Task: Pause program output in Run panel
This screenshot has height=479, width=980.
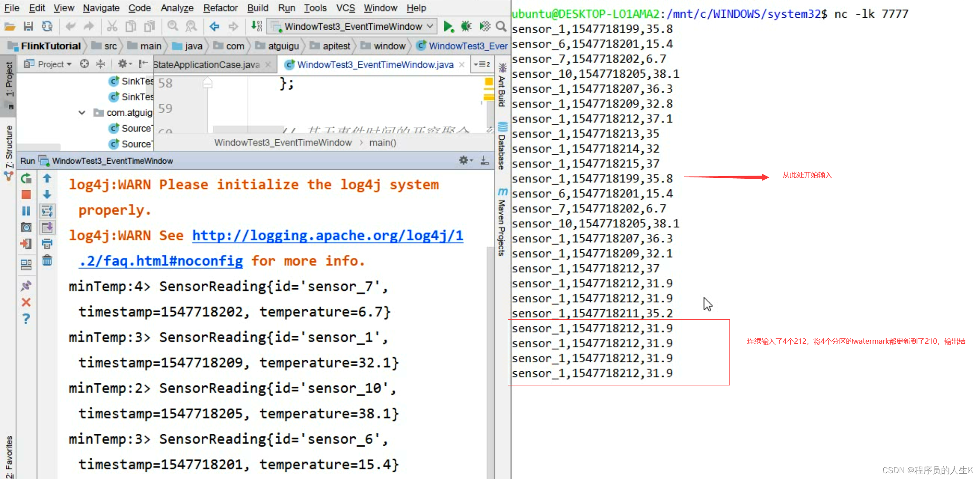Action: click(x=26, y=211)
